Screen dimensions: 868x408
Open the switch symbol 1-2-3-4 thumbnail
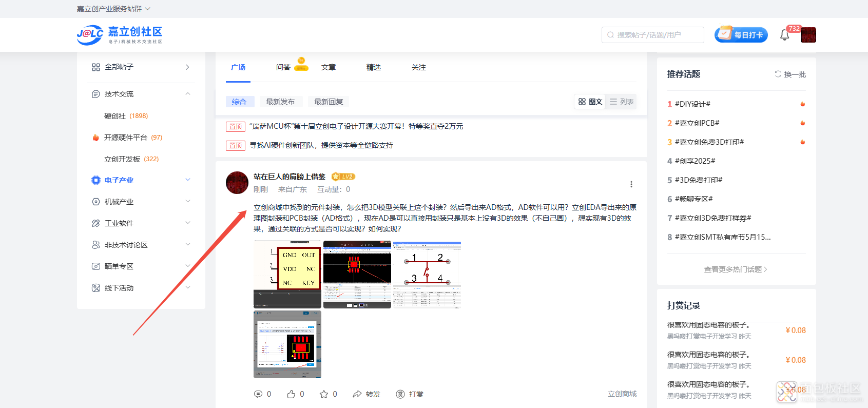[x=427, y=275]
